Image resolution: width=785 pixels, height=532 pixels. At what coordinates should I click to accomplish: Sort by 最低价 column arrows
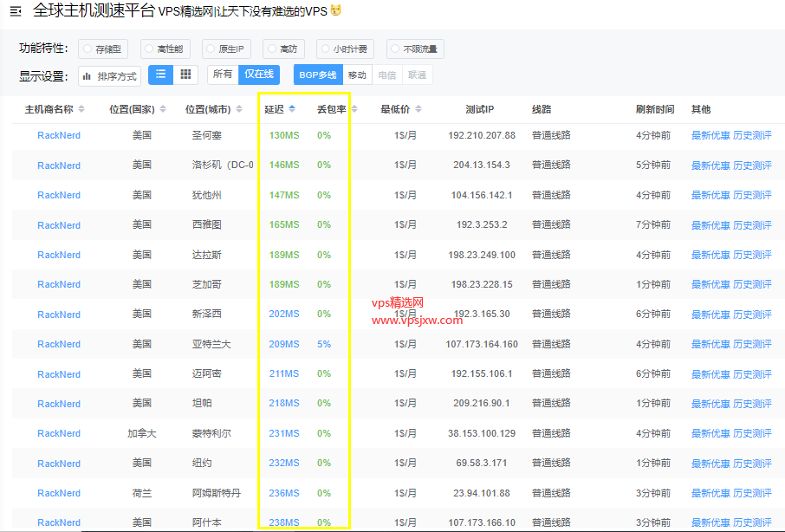pos(418,109)
